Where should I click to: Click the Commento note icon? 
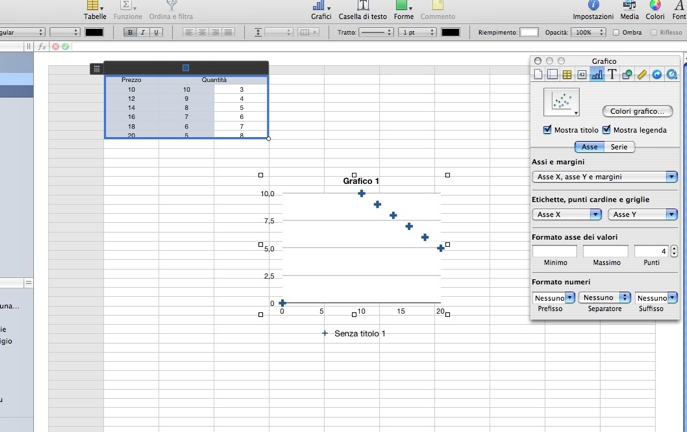tap(437, 5)
